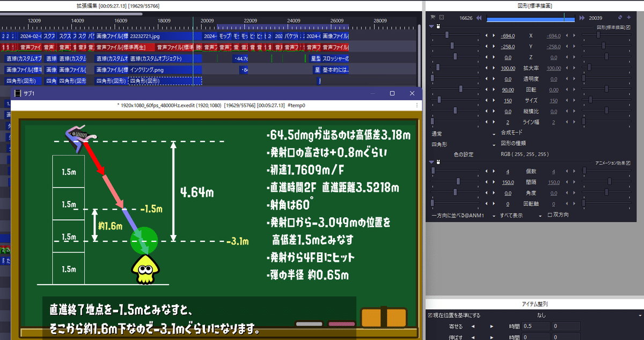Click left arrow next to 伸ばす
644x340 pixels.
point(473,337)
